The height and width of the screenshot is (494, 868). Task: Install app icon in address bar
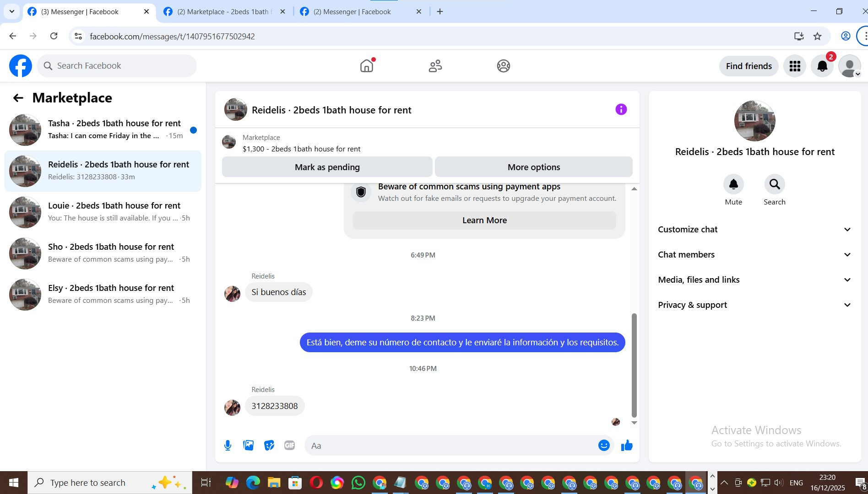click(799, 36)
